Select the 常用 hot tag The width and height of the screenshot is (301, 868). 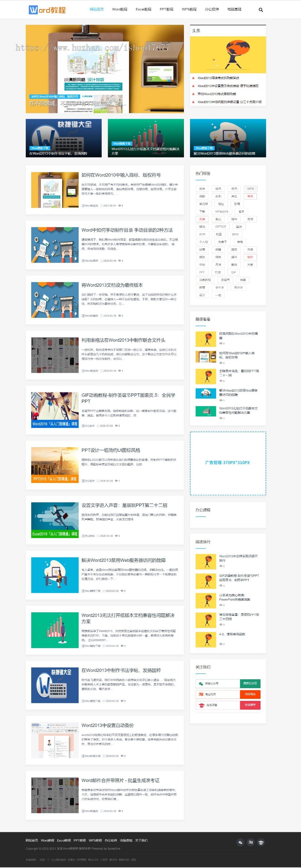pos(250,196)
